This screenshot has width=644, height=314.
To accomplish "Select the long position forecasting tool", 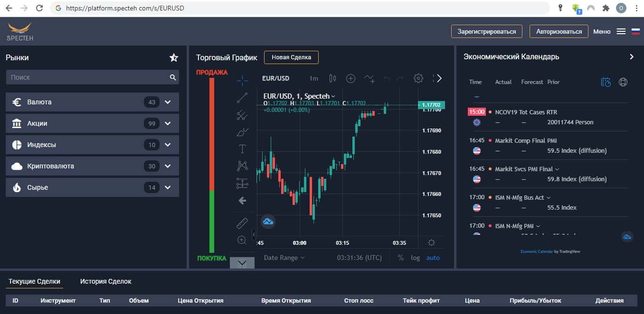I will tap(242, 183).
